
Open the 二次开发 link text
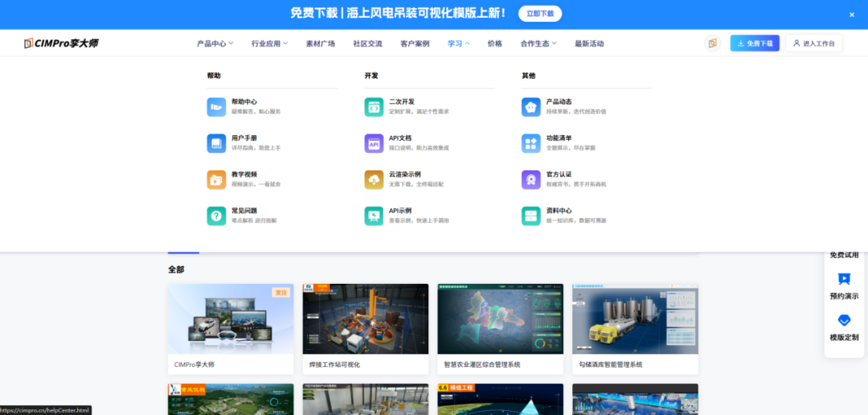(401, 102)
